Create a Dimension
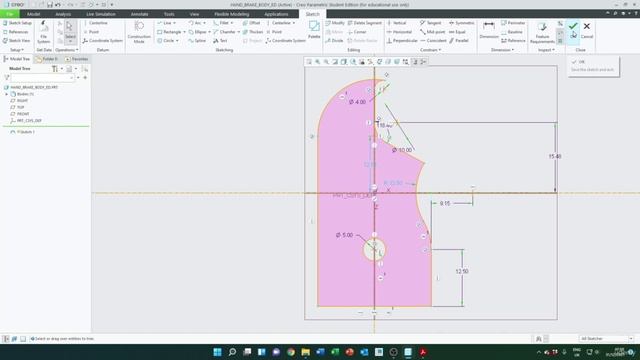Screen dimensions: 640x360 tap(489, 31)
